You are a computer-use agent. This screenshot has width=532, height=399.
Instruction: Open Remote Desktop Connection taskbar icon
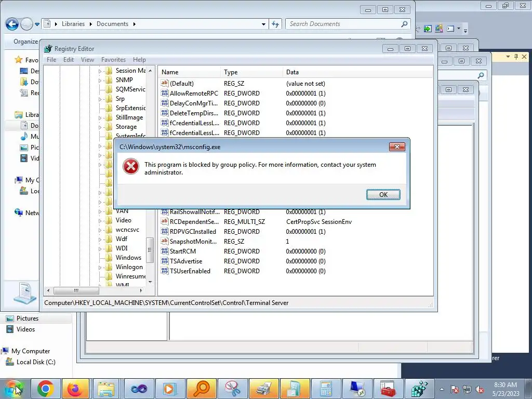pos(357,389)
